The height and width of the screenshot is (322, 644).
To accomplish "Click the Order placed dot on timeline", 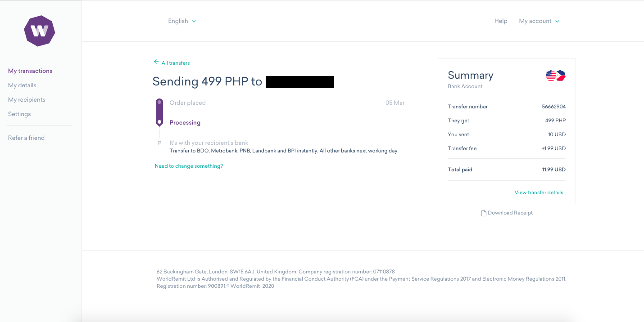I will pos(159,103).
